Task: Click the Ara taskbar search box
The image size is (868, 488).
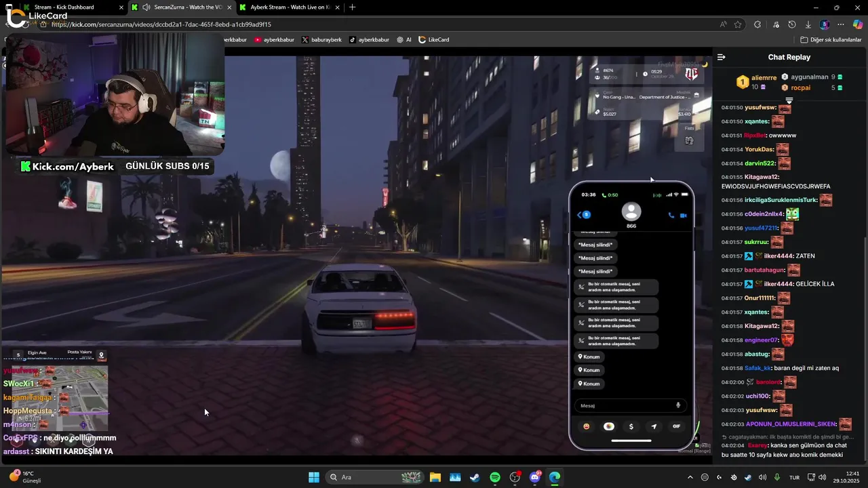Action: click(x=376, y=477)
